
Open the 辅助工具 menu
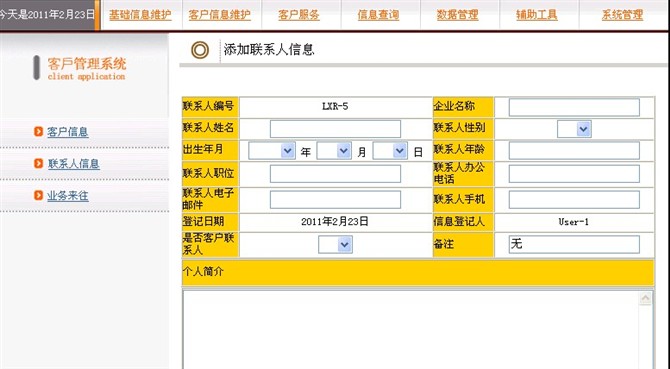pos(537,15)
